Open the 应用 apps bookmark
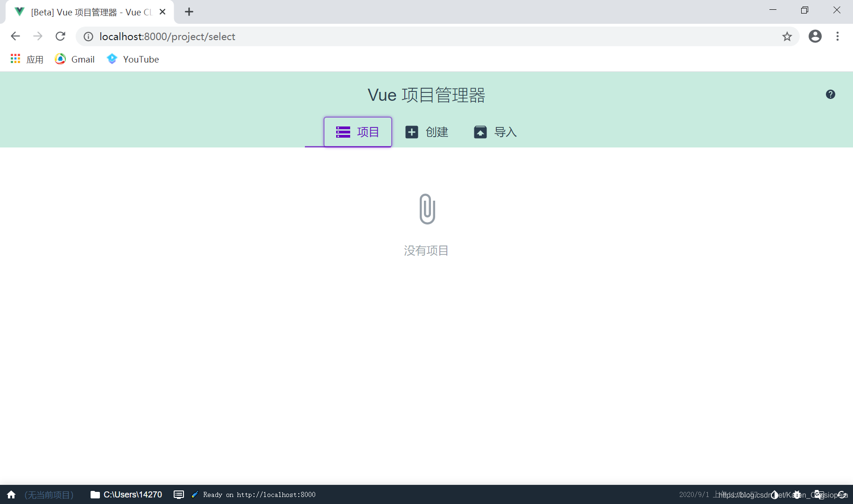This screenshot has width=853, height=504. click(27, 59)
